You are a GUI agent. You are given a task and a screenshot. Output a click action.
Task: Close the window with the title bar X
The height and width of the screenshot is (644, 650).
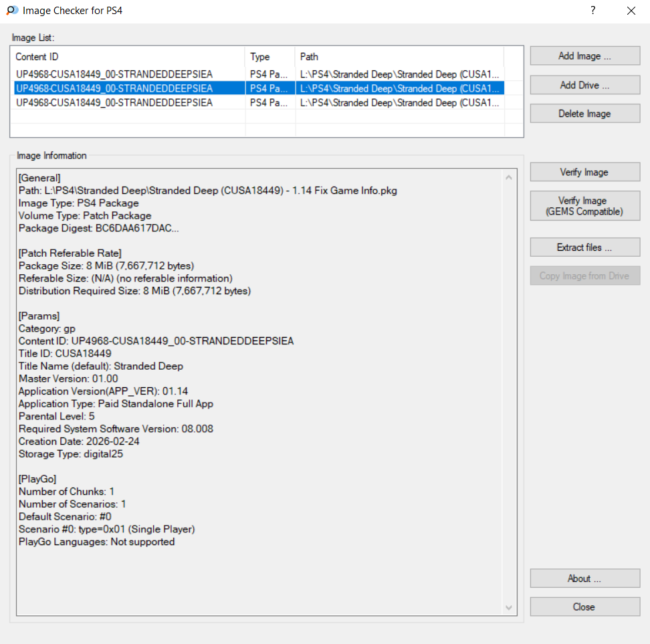tap(631, 11)
